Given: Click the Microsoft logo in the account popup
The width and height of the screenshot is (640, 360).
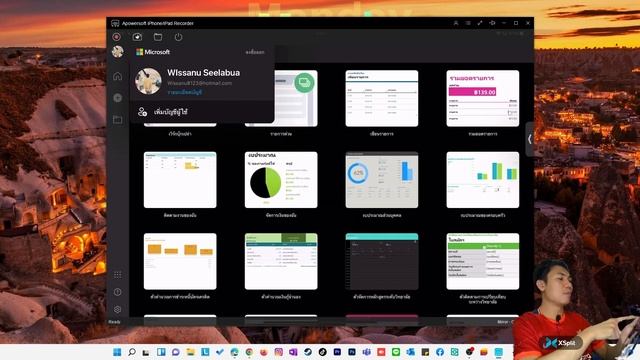Looking at the screenshot, I should (153, 52).
